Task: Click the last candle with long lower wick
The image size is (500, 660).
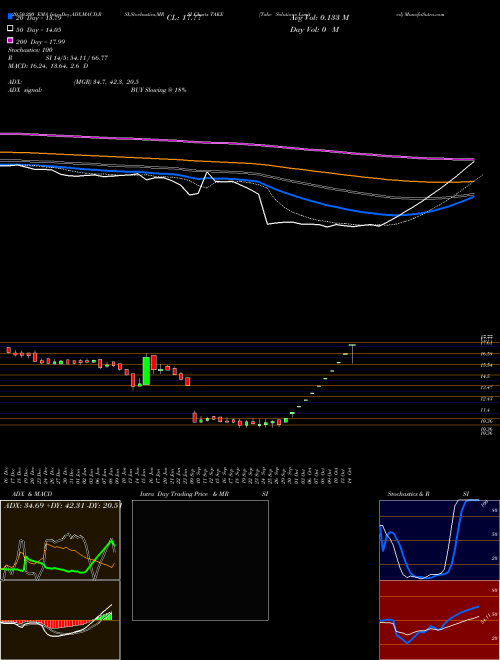Action: pyautogui.click(x=352, y=354)
